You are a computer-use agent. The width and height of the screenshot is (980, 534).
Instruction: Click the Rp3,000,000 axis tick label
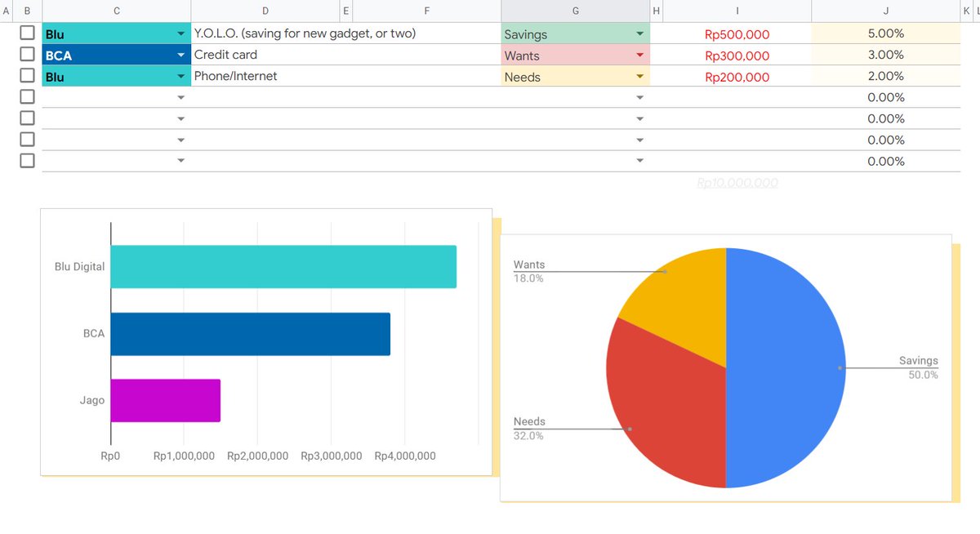click(x=332, y=456)
